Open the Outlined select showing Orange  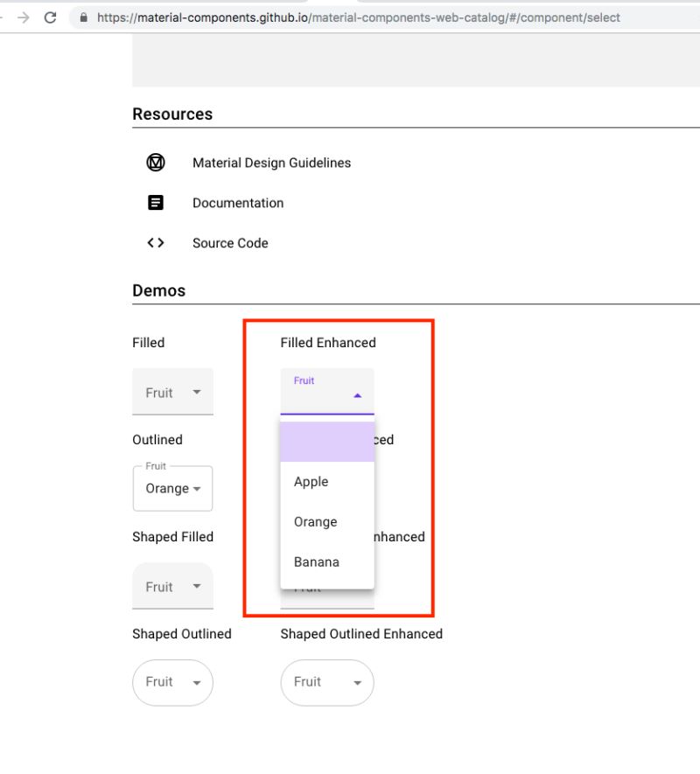pyautogui.click(x=172, y=489)
